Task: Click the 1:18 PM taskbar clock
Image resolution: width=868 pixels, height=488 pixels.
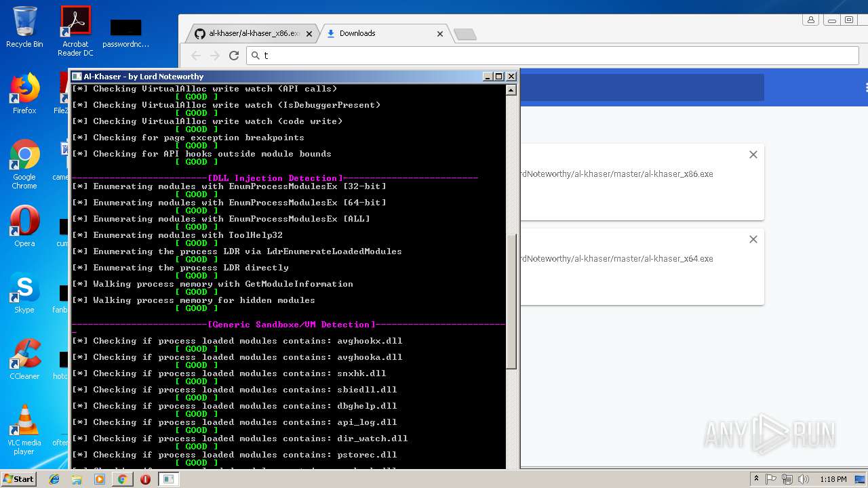Action: click(833, 479)
